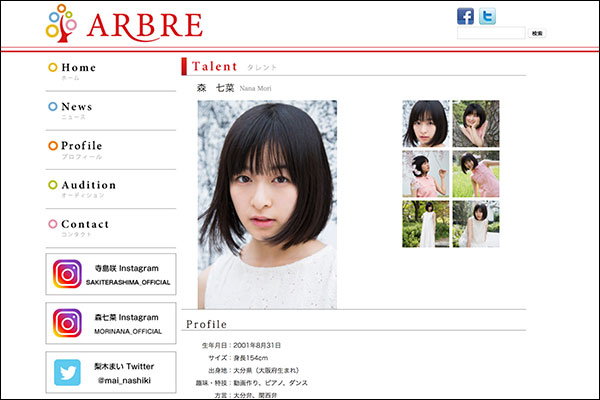Select the middle-left pink dress thumbnail
The height and width of the screenshot is (400, 600).
click(x=425, y=174)
